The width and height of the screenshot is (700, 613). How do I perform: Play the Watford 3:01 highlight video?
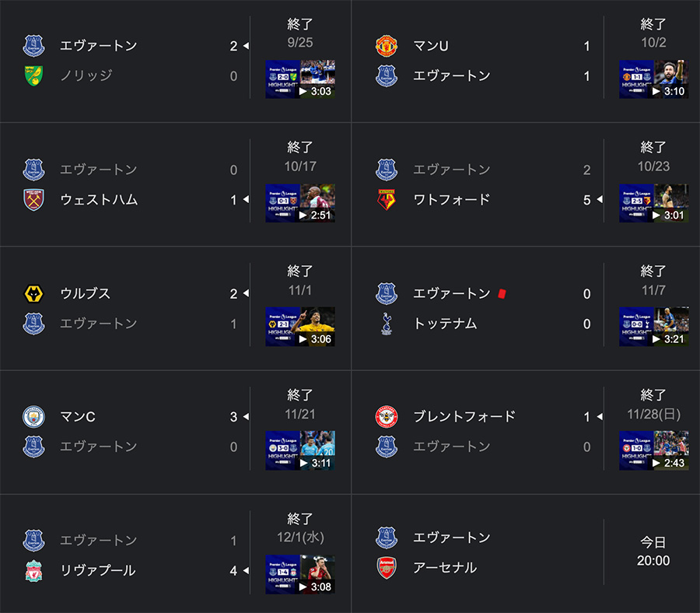(x=653, y=203)
